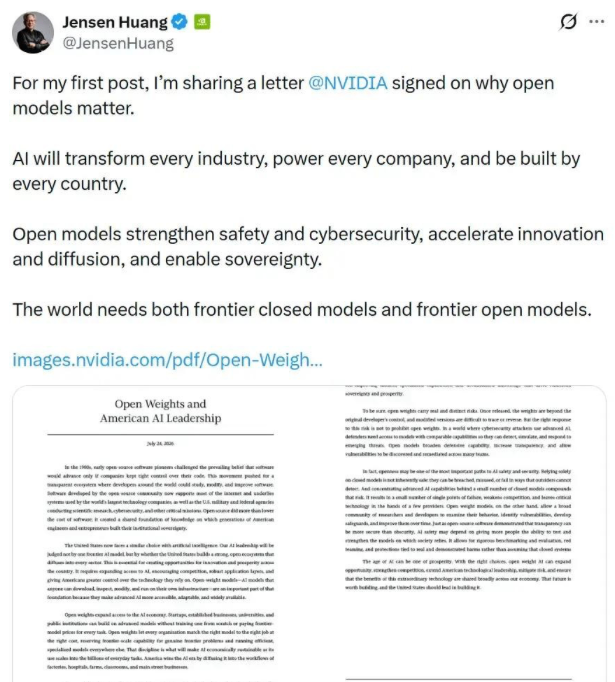Click the "For my first post" paragraph
The image size is (615, 682).
(x=283, y=96)
